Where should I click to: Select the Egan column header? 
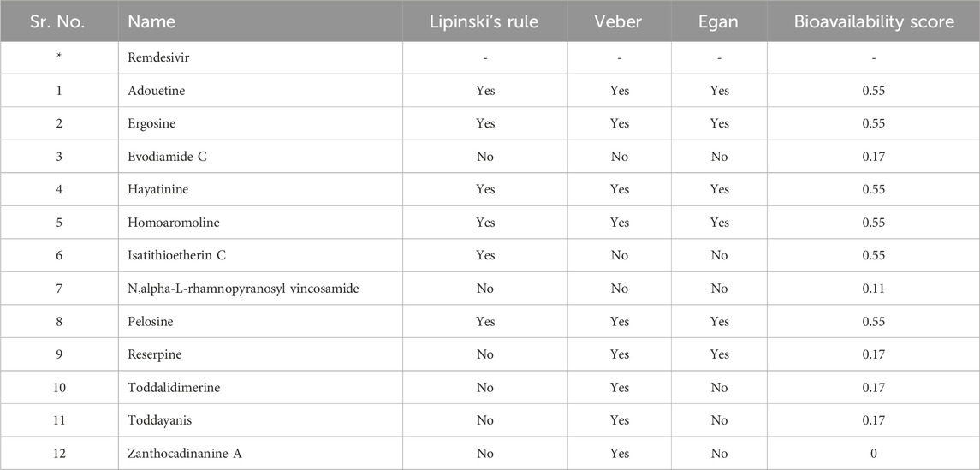pos(719,21)
